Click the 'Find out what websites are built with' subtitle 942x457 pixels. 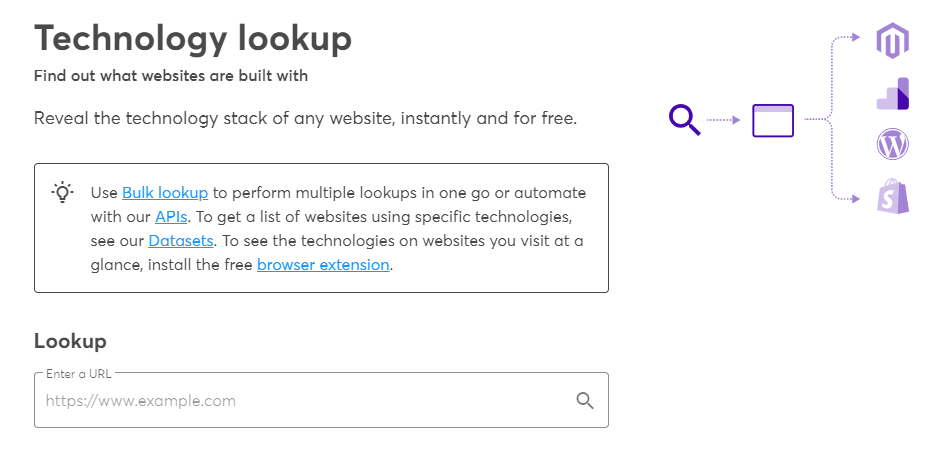tap(171, 76)
